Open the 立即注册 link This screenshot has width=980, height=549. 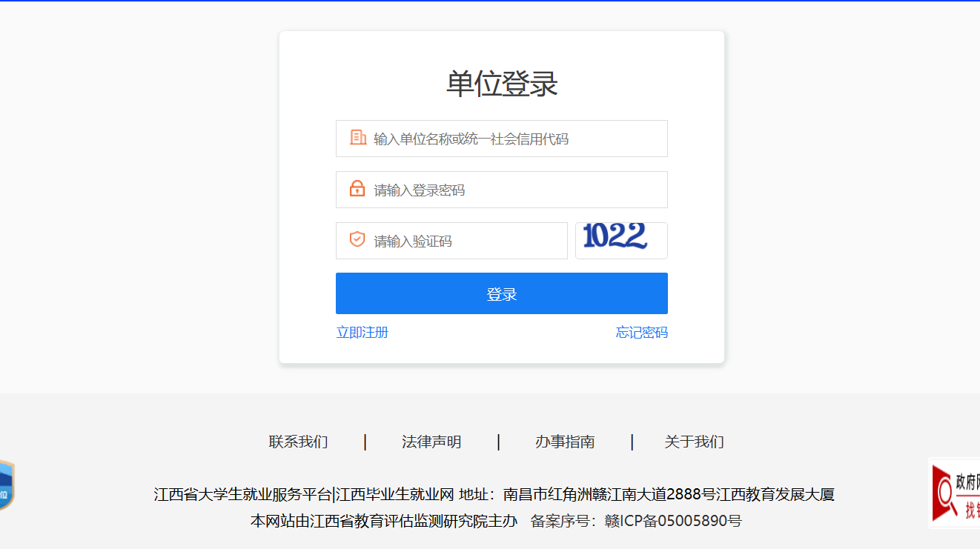pos(362,332)
